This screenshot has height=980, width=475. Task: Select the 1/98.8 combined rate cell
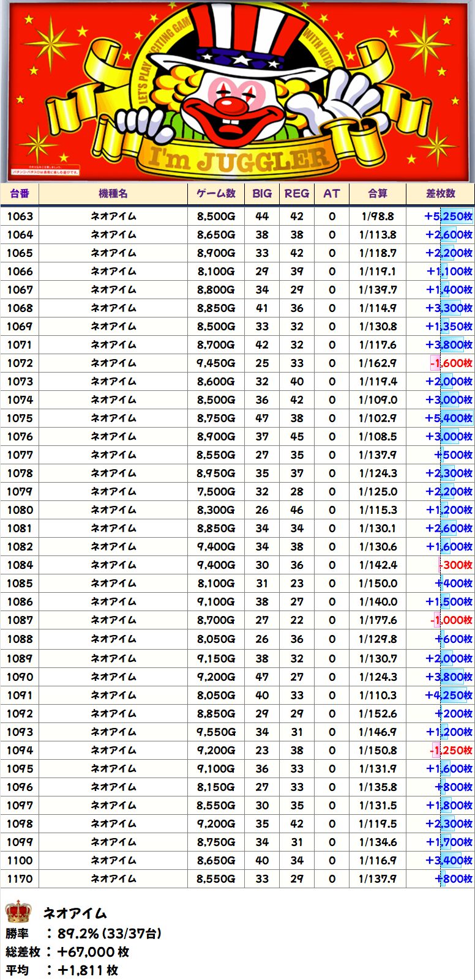[x=378, y=217]
